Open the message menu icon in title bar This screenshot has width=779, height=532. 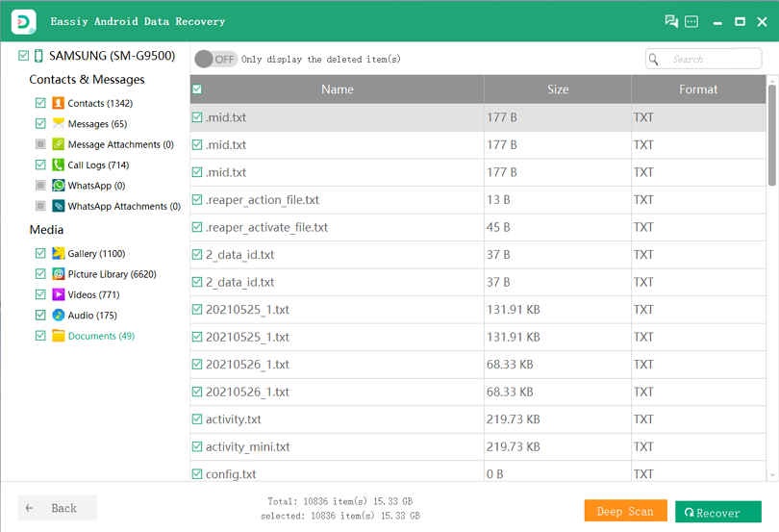click(691, 22)
